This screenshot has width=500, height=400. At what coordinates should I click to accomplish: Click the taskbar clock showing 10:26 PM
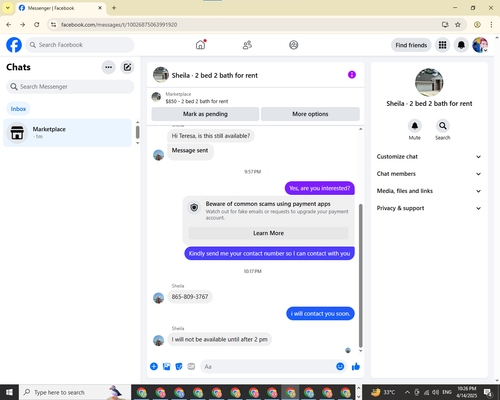pyautogui.click(x=467, y=392)
